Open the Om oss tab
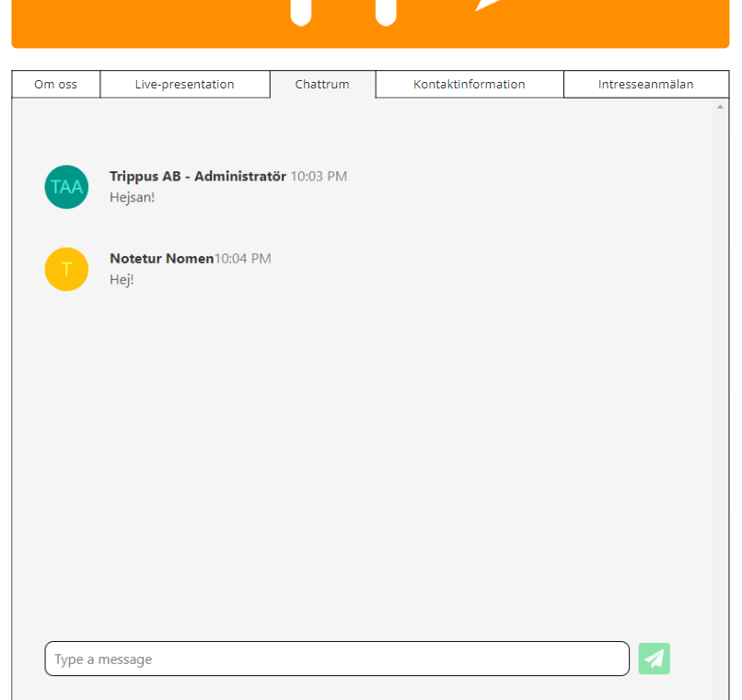The width and height of the screenshot is (742, 700). click(x=56, y=84)
